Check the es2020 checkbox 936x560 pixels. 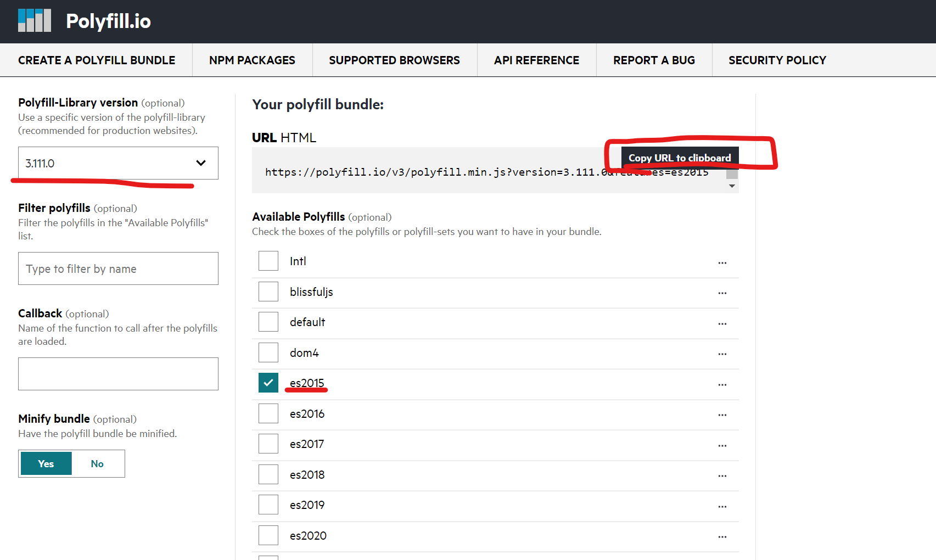[x=268, y=535]
